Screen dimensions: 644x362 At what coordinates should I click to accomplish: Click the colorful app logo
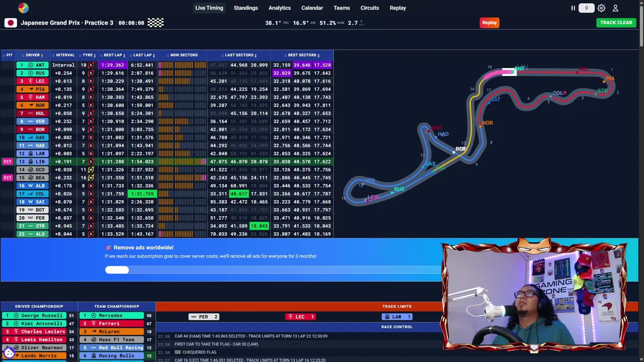pyautogui.click(x=23, y=8)
